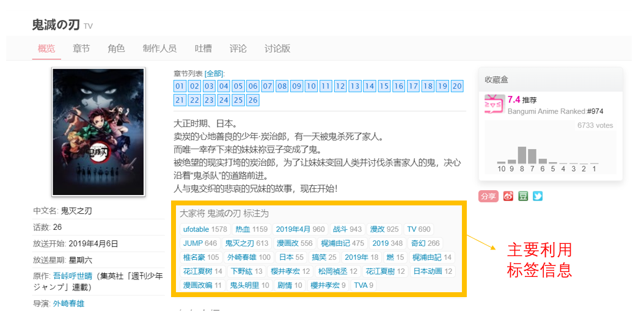Click the 外崎春雄 tag in tag box
Image resolution: width=644 pixels, height=335 pixels.
pos(249,257)
